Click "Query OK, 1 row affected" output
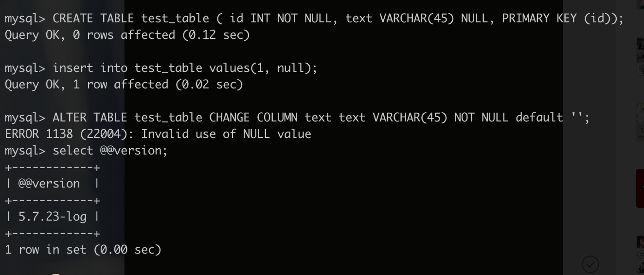Image resolution: width=644 pixels, height=275 pixels. click(x=124, y=85)
